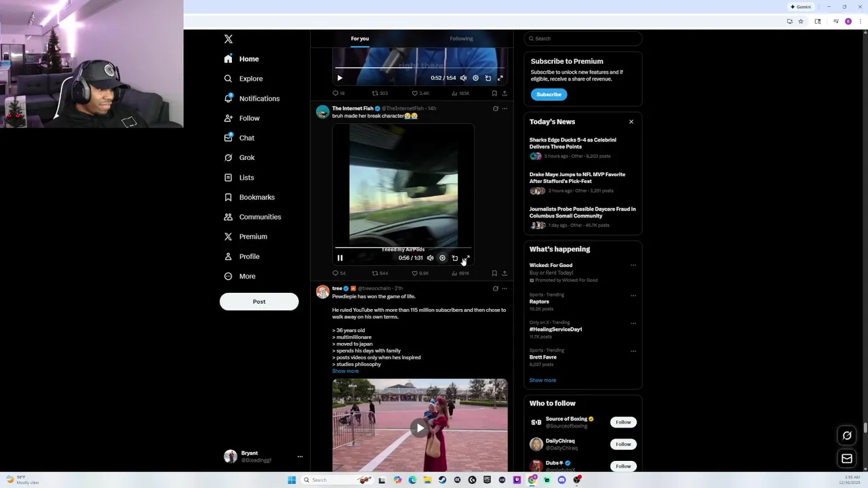The image size is (868, 488).
Task: Open Drake Maye NFL MVP news story
Action: point(583,183)
